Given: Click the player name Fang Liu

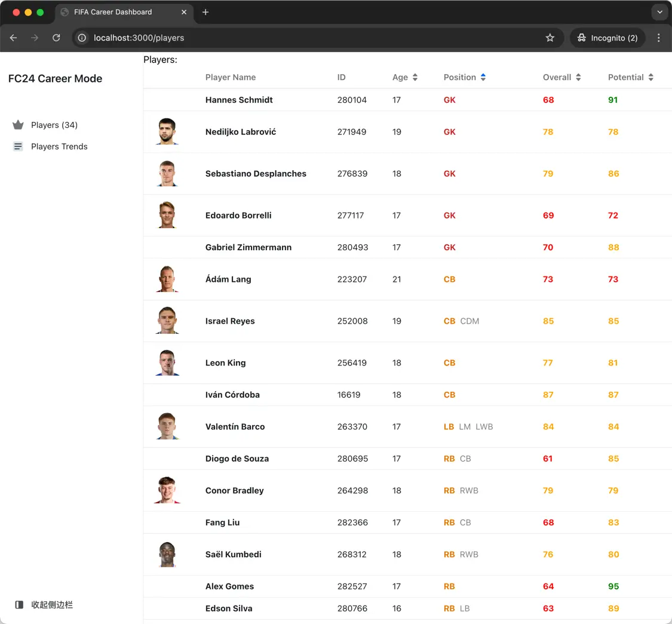Looking at the screenshot, I should (x=222, y=522).
